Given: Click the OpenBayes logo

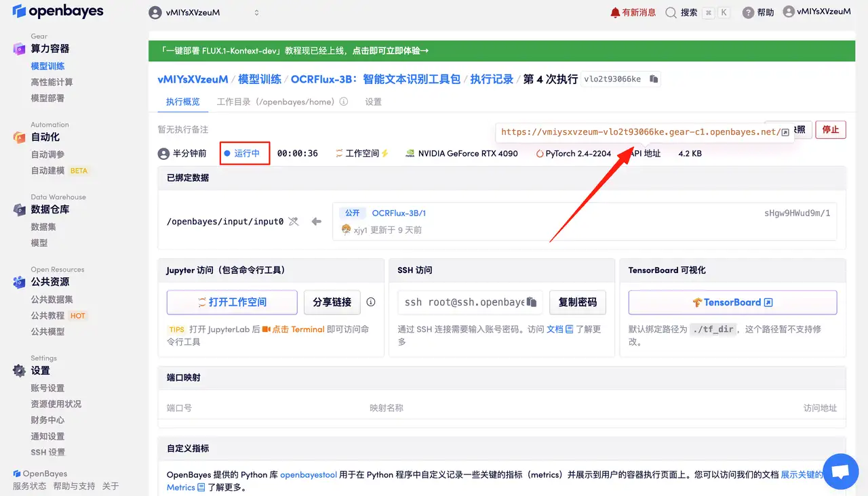Looking at the screenshot, I should click(58, 12).
